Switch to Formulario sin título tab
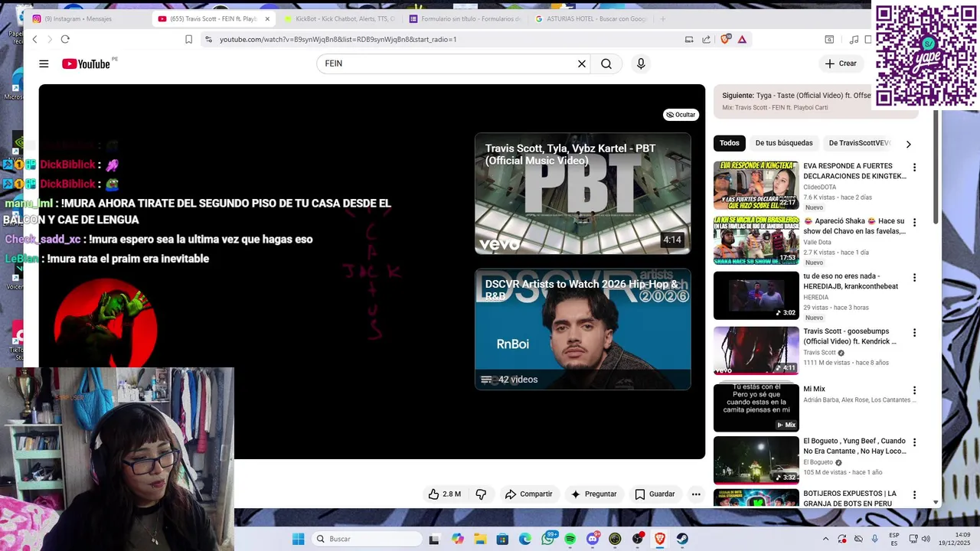This screenshot has width=980, height=551. pos(465,18)
